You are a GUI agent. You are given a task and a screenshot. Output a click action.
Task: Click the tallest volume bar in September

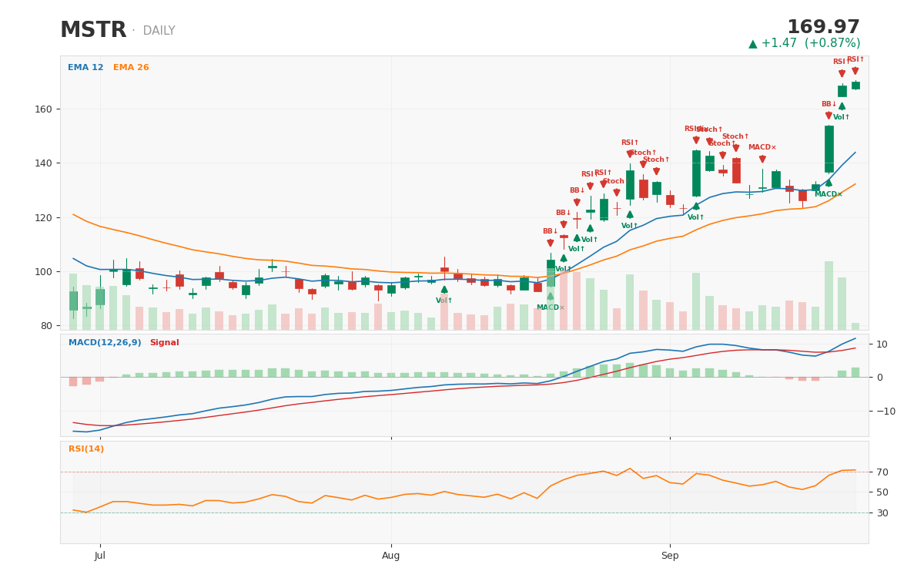coord(829,295)
